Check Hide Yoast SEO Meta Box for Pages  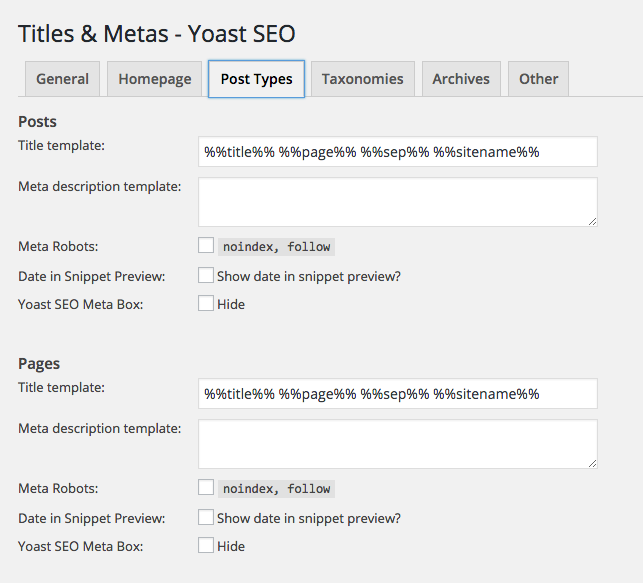[x=206, y=546]
